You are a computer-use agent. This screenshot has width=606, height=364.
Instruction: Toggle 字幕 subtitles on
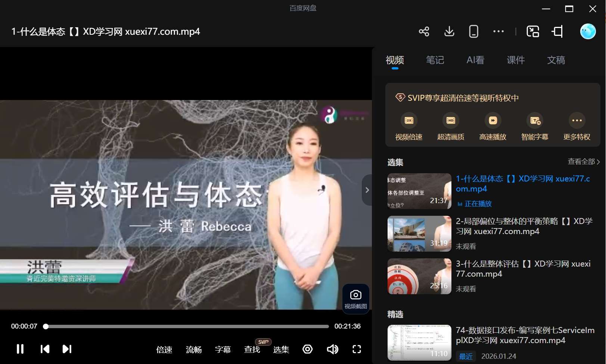coord(223,349)
